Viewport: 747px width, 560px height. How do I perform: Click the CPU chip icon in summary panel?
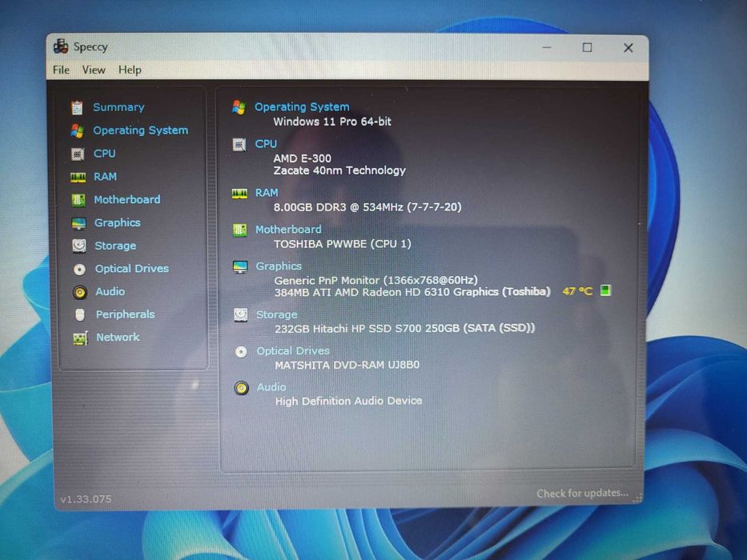[x=239, y=144]
